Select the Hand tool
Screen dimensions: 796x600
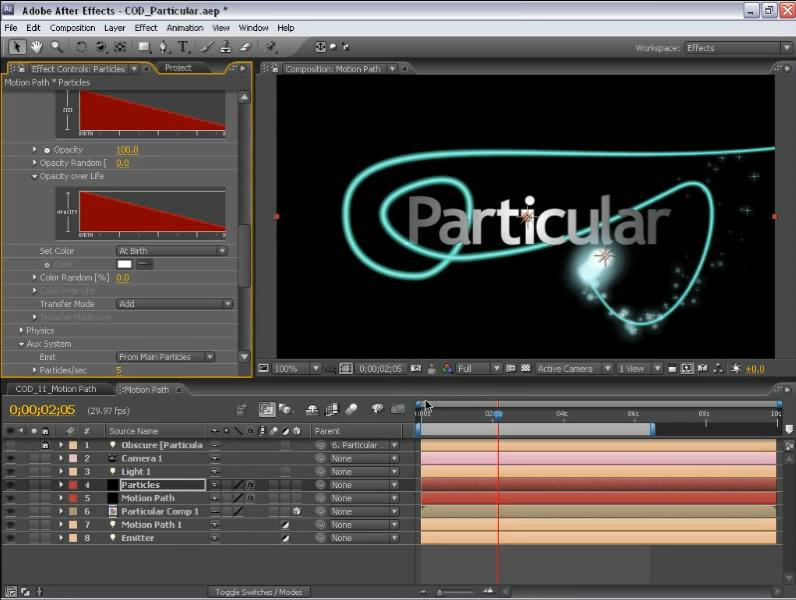(x=36, y=47)
